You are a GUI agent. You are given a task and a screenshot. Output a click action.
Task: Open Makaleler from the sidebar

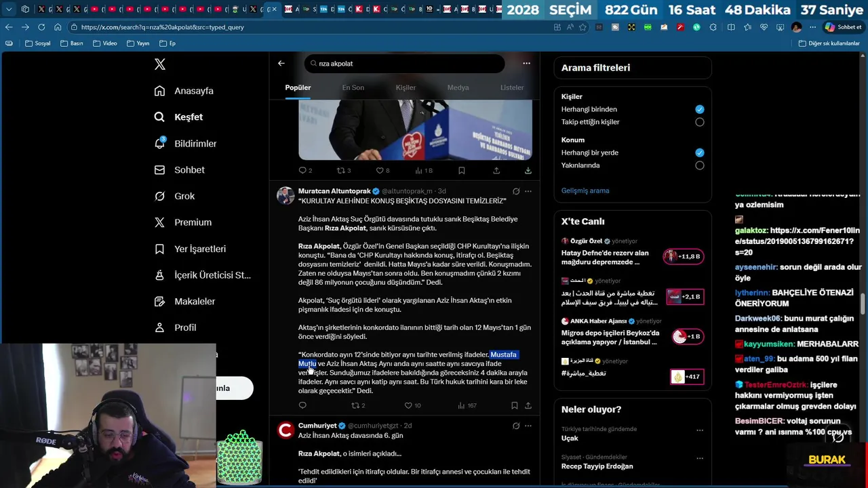pyautogui.click(x=184, y=302)
